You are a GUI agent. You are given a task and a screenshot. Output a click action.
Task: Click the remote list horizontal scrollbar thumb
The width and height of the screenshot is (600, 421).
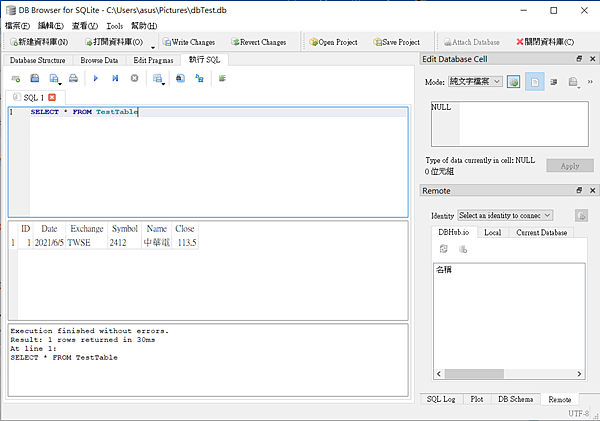click(x=474, y=374)
